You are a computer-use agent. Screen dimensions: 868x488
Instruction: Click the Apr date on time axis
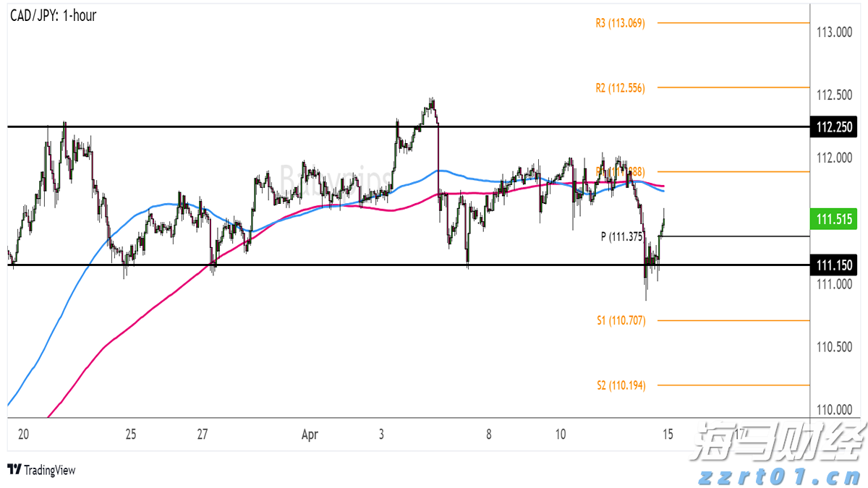(310, 435)
